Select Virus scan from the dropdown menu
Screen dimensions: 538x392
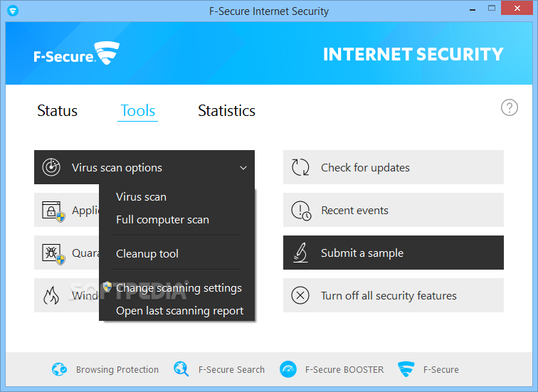(141, 197)
